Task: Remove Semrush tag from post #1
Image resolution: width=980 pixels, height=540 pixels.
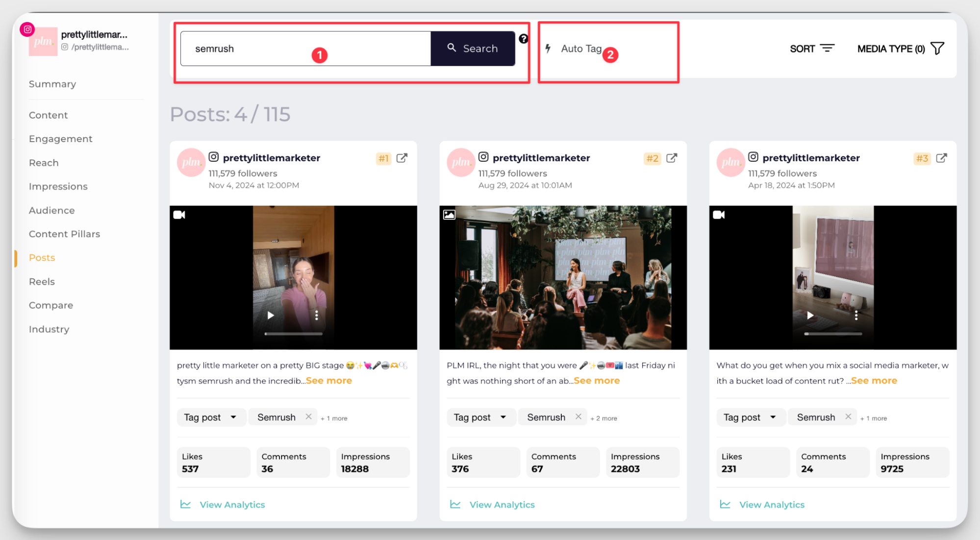Action: [x=308, y=417]
